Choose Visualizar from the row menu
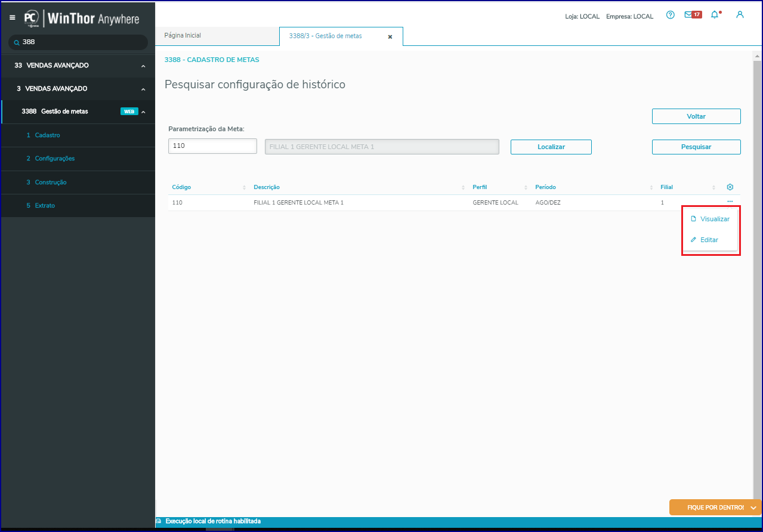The width and height of the screenshot is (763, 532). pyautogui.click(x=710, y=219)
